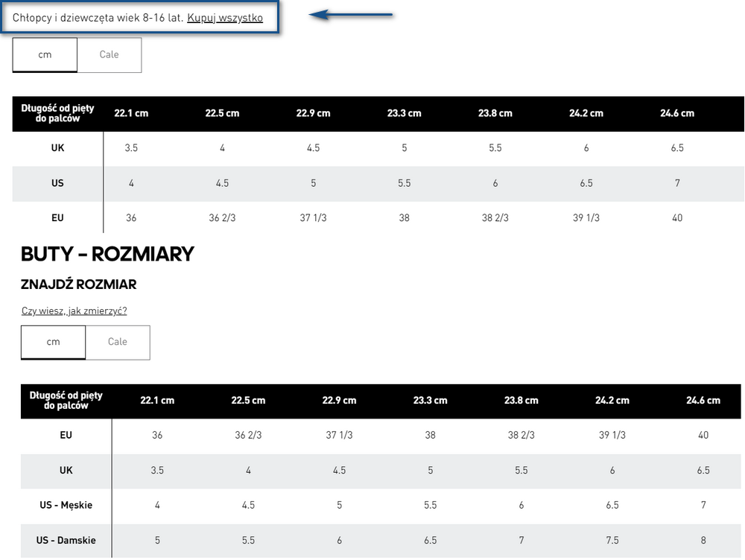This screenshot has height=560, width=745.
Task: Click the "US - Damskie" row label
Action: [x=66, y=541]
